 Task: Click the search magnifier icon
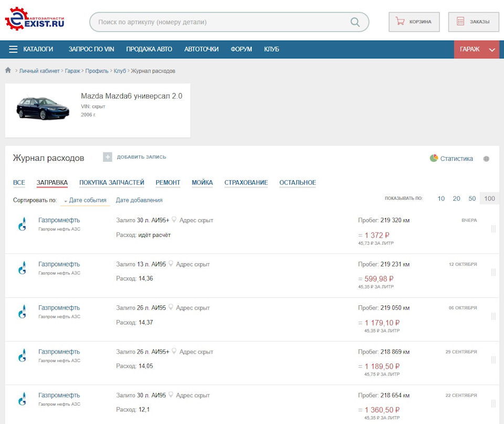(x=355, y=22)
